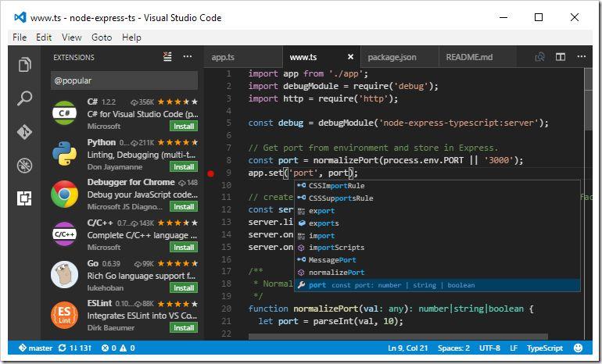The height and width of the screenshot is (364, 602).
Task: Select CSSSupportsRule suggestion
Action: (437, 198)
